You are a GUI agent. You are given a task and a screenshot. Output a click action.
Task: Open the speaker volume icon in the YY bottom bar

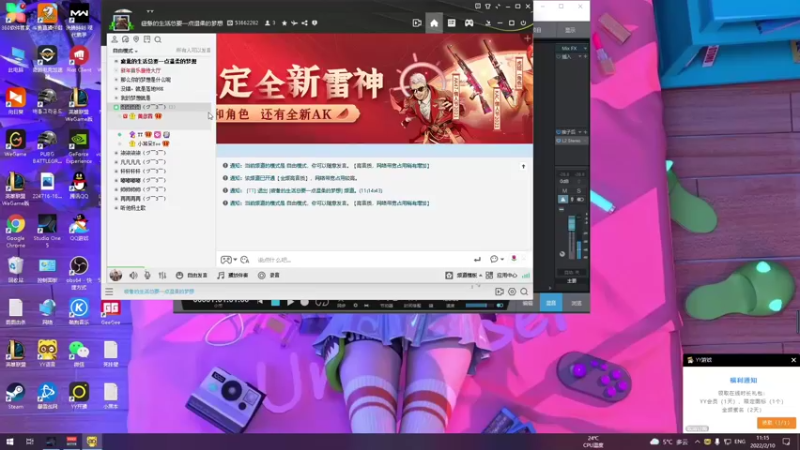[x=133, y=275]
